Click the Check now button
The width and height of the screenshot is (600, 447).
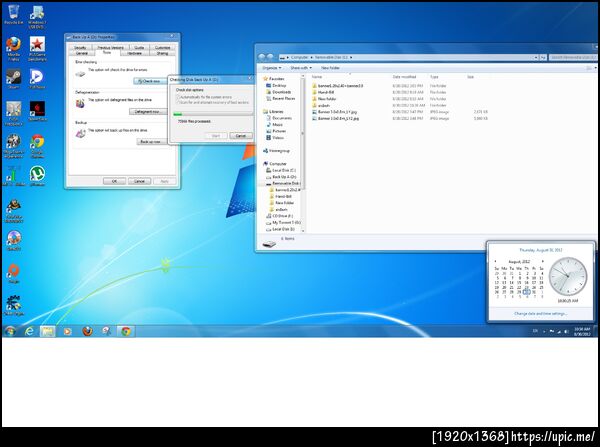coord(150,81)
